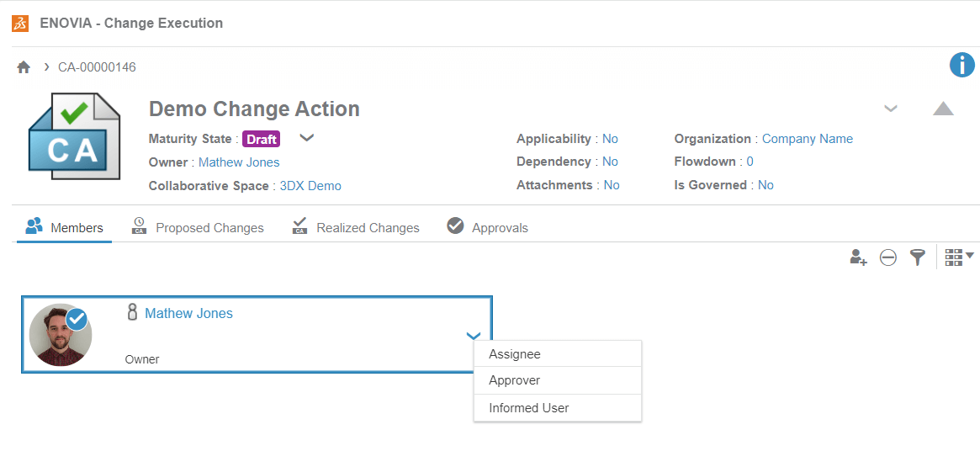Switch to the Proposed Changes tab
The width and height of the screenshot is (980, 451).
(199, 228)
